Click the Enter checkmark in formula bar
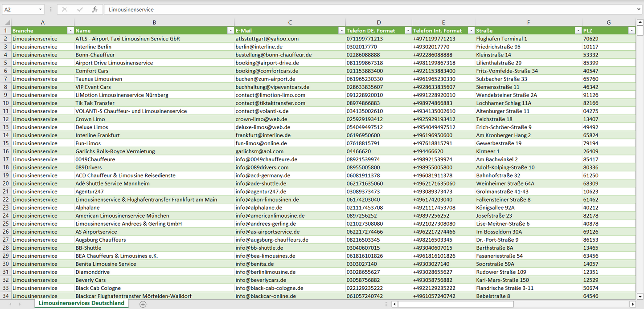Viewport: 644px width, 309px height. [x=80, y=9]
